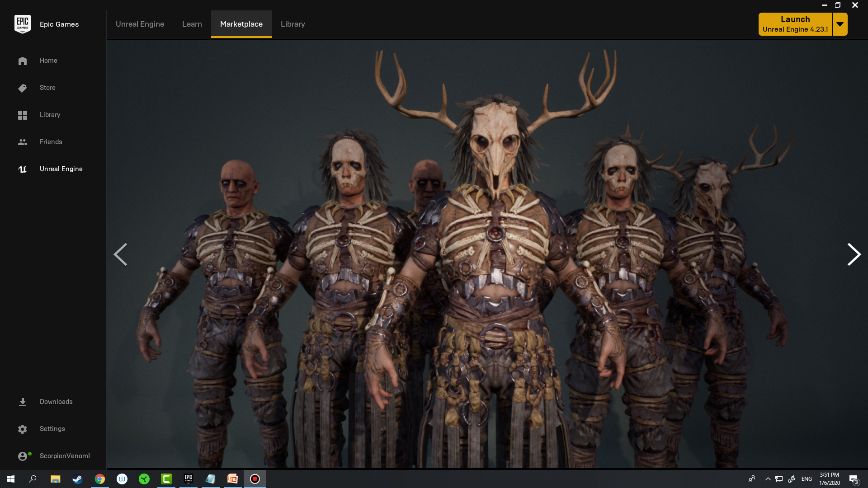Screen dimensions: 868x488
Task: Open the Library tab in the top navigation
Action: [x=292, y=24]
